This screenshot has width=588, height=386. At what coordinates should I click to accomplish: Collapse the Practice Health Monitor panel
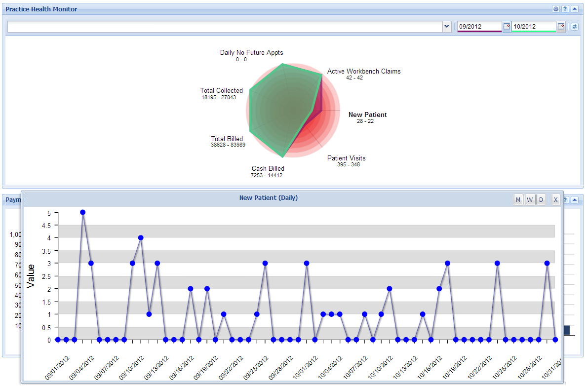tap(575, 9)
